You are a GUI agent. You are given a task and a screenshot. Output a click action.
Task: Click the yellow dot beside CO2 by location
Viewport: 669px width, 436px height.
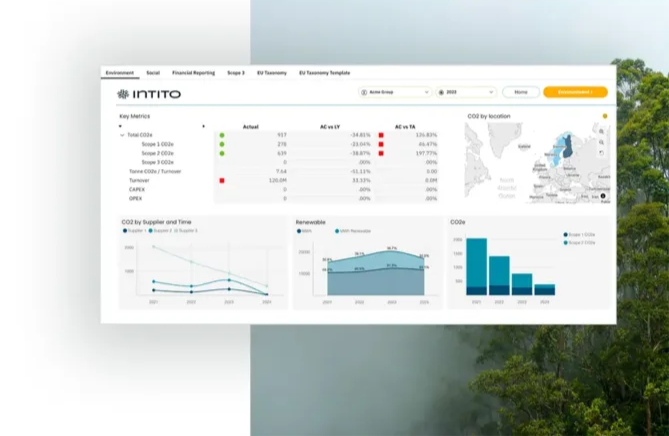605,116
